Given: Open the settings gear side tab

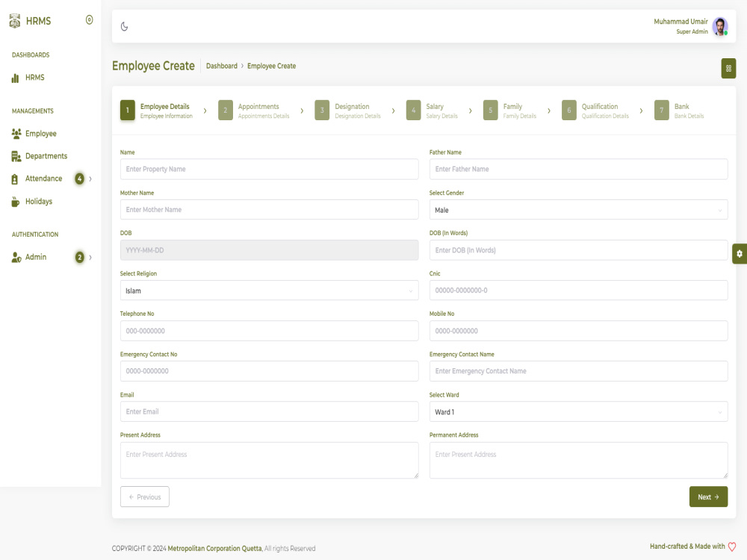Looking at the screenshot, I should [x=740, y=254].
